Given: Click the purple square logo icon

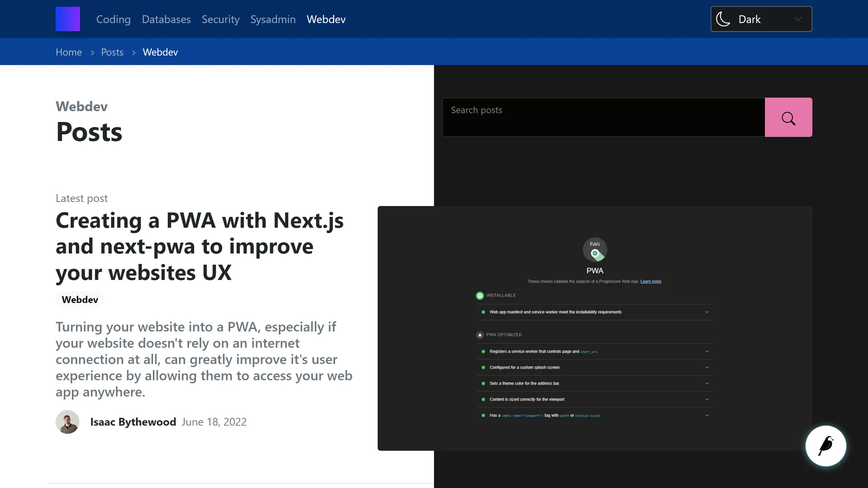Looking at the screenshot, I should (x=68, y=19).
